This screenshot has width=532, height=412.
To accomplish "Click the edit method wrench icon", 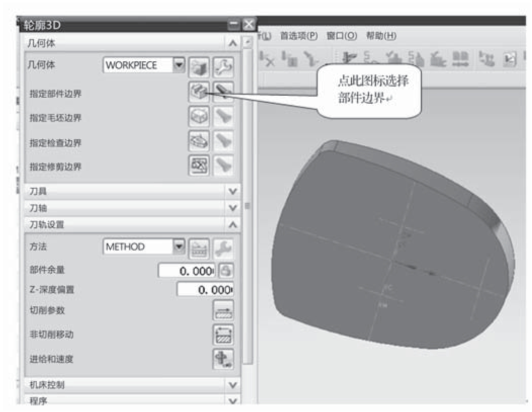I will (223, 249).
